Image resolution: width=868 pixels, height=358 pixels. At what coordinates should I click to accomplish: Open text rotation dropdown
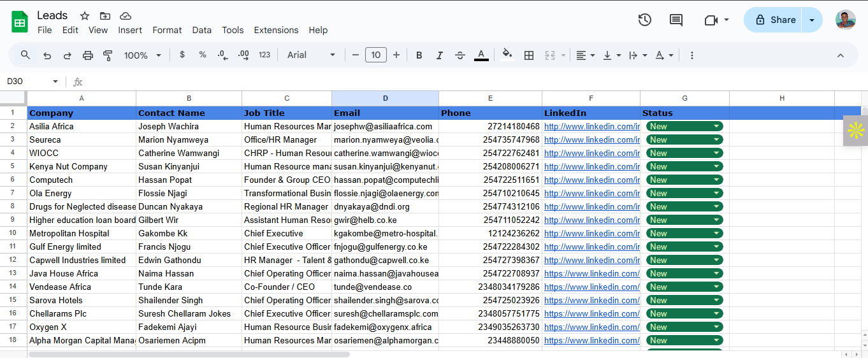[x=665, y=55]
